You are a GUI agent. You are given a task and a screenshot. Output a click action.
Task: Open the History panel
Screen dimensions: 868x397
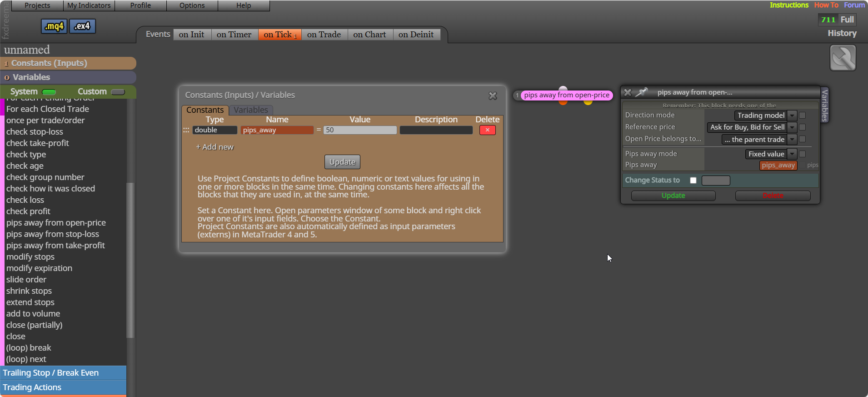pyautogui.click(x=842, y=33)
